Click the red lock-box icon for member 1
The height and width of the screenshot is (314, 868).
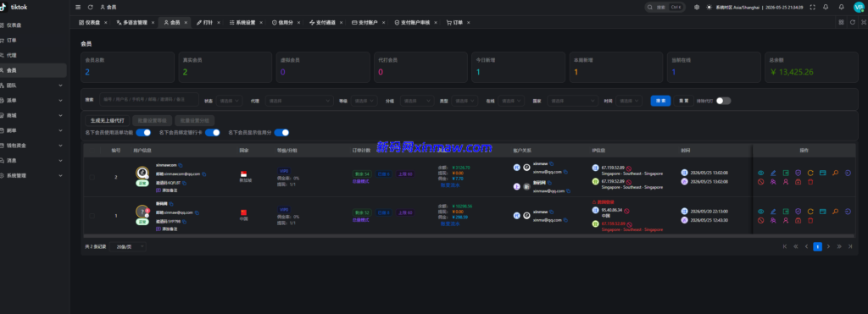(x=798, y=220)
